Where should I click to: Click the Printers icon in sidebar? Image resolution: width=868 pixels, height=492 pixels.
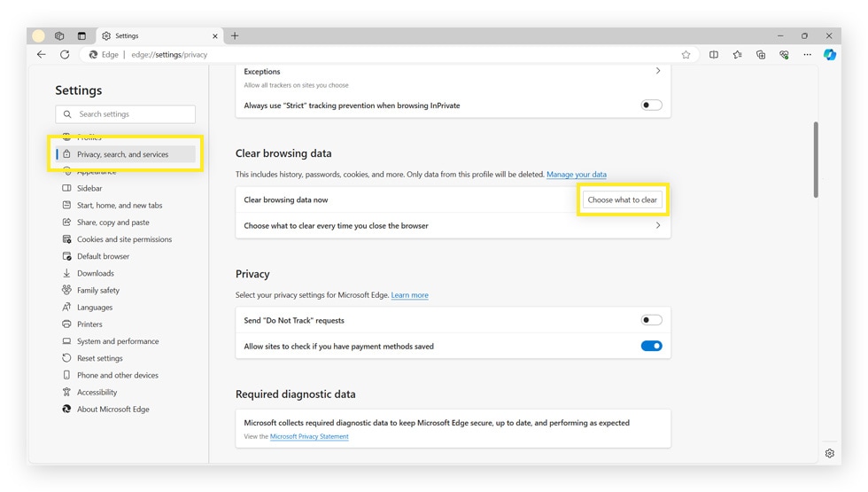coord(66,324)
